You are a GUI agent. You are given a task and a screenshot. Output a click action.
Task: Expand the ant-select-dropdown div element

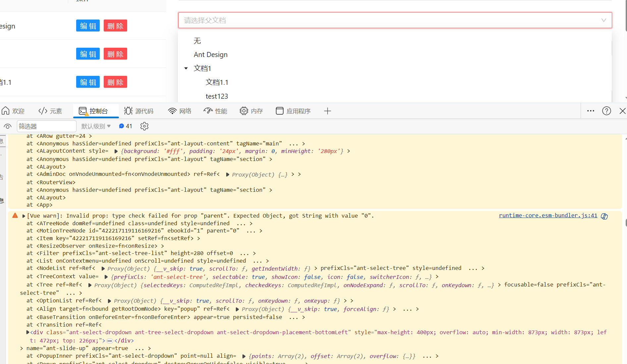(28, 332)
